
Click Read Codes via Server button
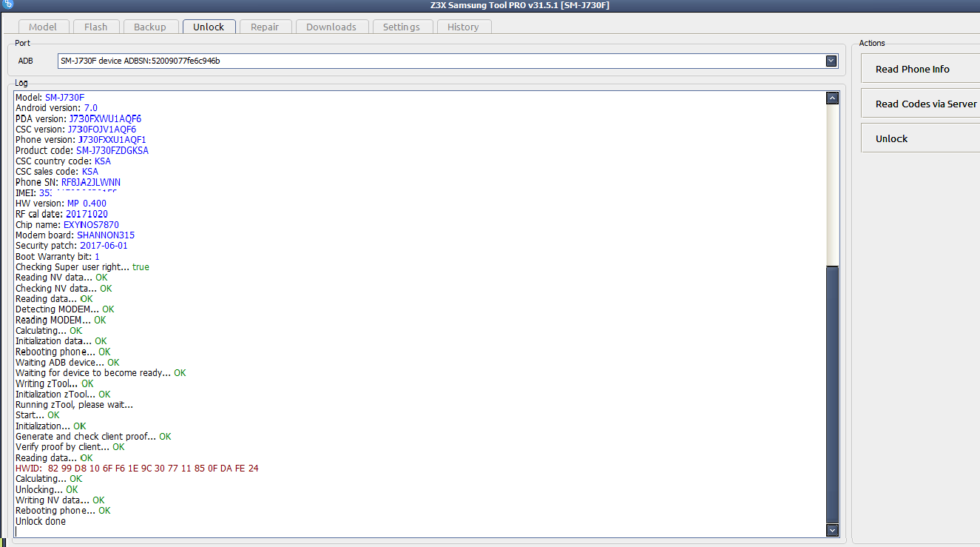(920, 104)
